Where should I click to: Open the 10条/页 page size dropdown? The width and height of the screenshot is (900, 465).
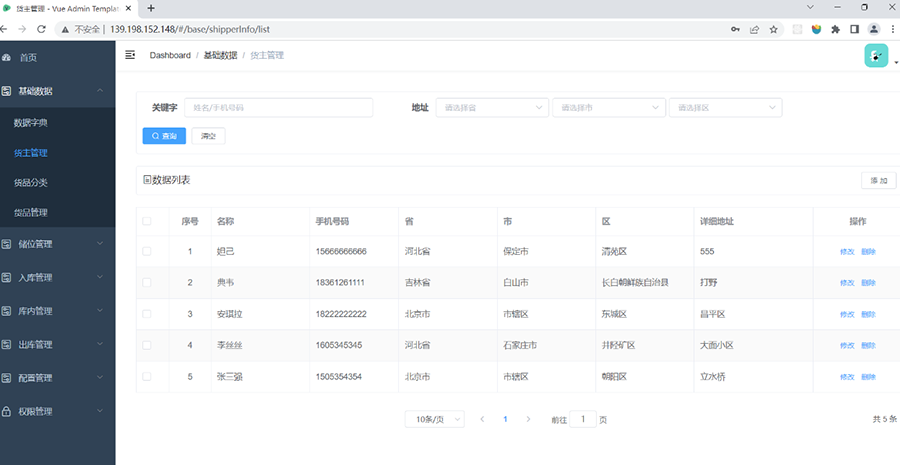(435, 420)
